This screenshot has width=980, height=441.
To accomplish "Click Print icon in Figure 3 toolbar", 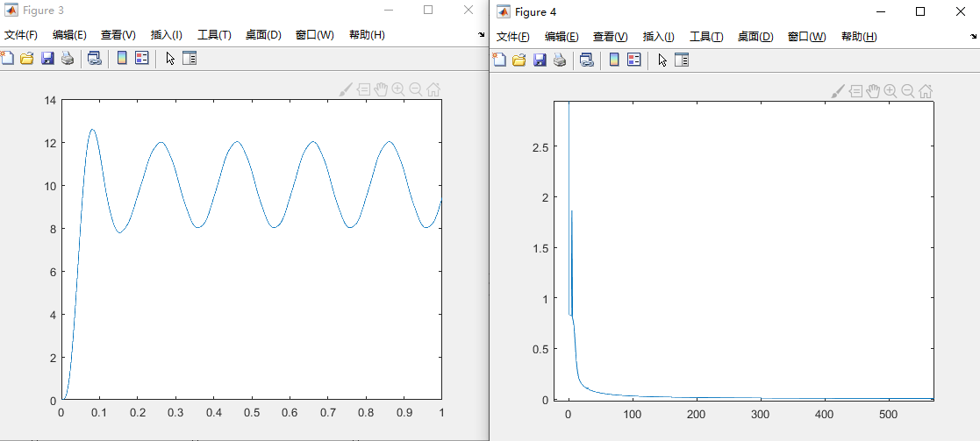I will click(x=68, y=59).
